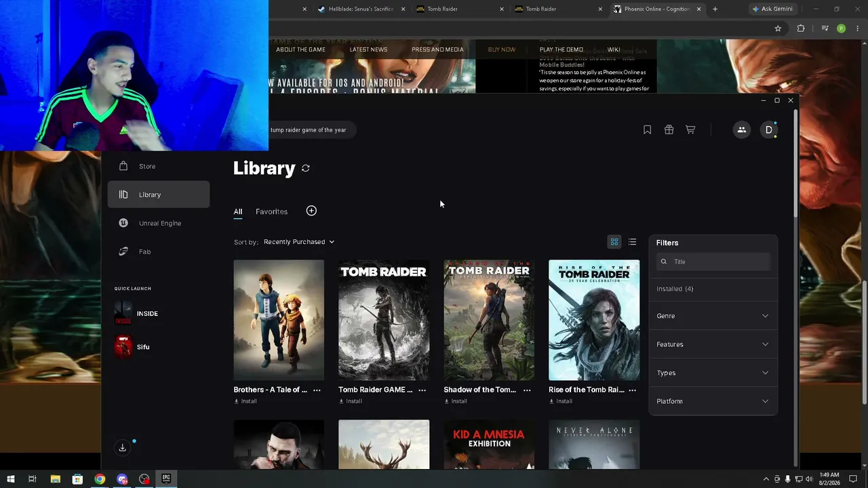
Task: Bookmark the page with Chrome's star icon
Action: pos(778,28)
